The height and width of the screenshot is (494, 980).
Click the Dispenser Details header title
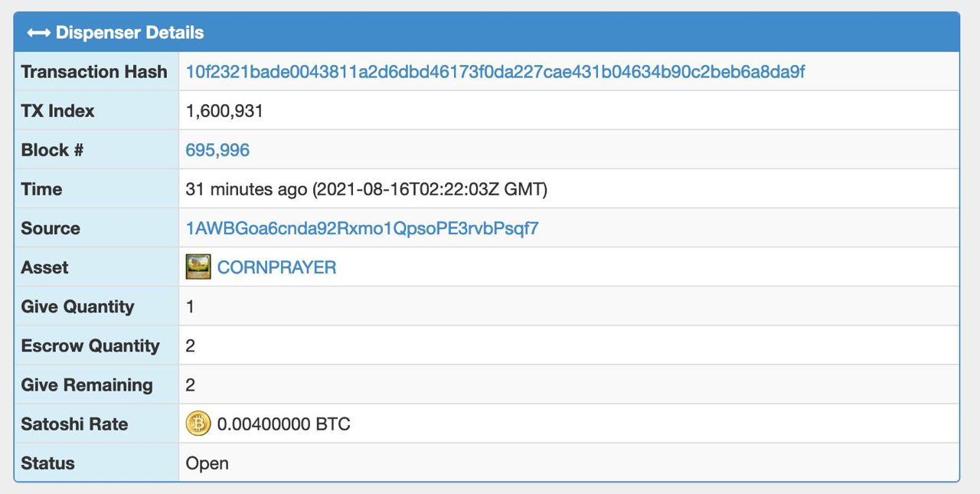point(129,33)
